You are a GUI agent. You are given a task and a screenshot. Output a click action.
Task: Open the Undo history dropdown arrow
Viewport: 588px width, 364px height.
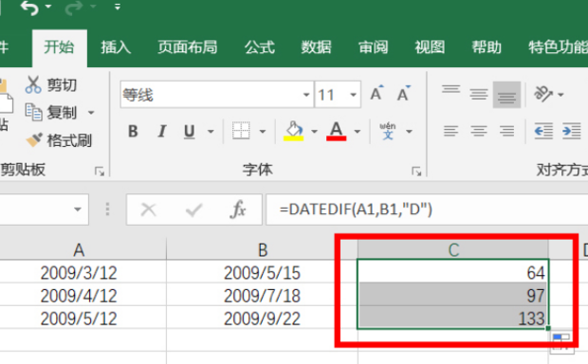pos(48,7)
